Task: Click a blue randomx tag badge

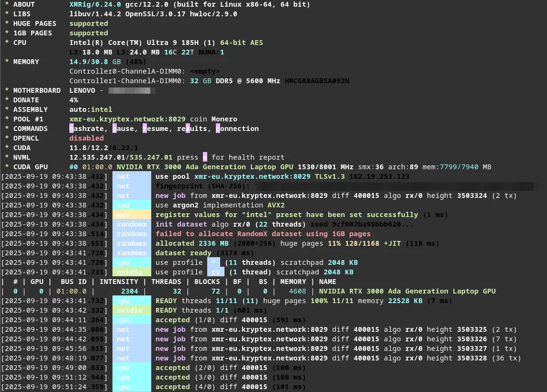Action: [131, 224]
